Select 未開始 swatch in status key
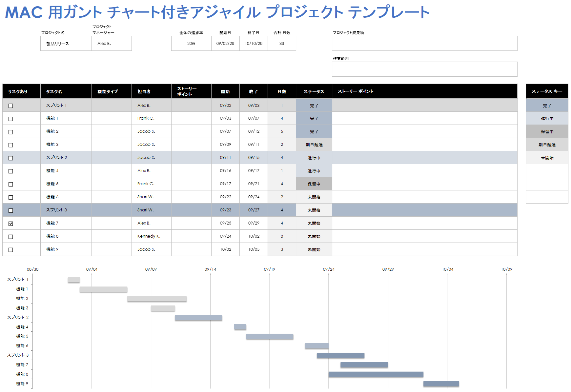The image size is (571, 392). tap(547, 158)
